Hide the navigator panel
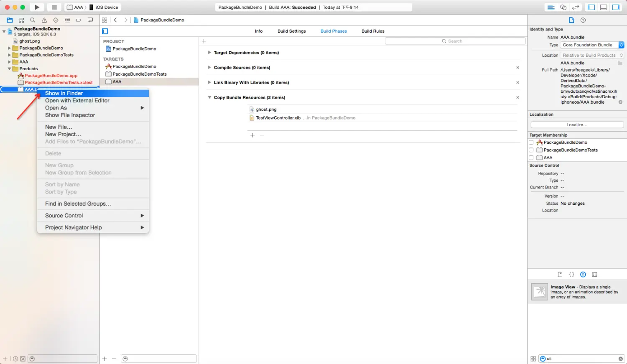 tap(591, 7)
